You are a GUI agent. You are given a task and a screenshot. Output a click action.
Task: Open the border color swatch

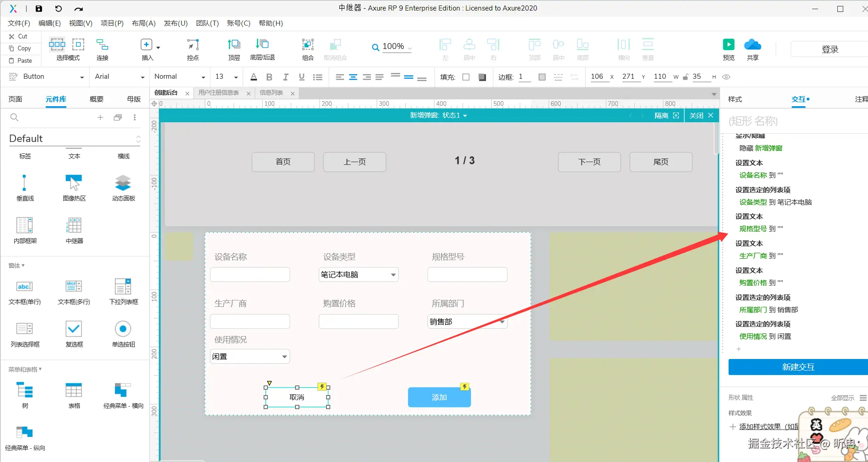click(542, 77)
